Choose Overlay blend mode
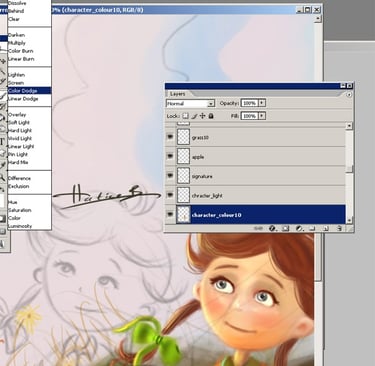The width and height of the screenshot is (375, 366). click(x=29, y=115)
